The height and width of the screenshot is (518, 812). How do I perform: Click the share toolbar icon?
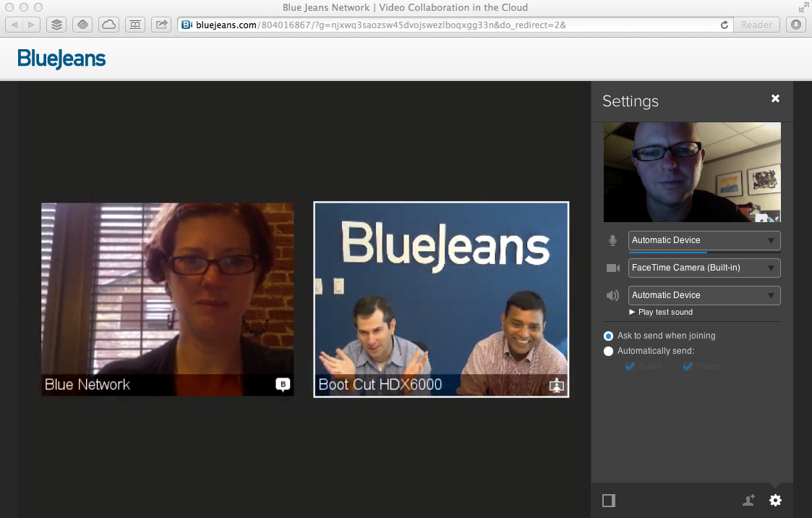(x=161, y=25)
